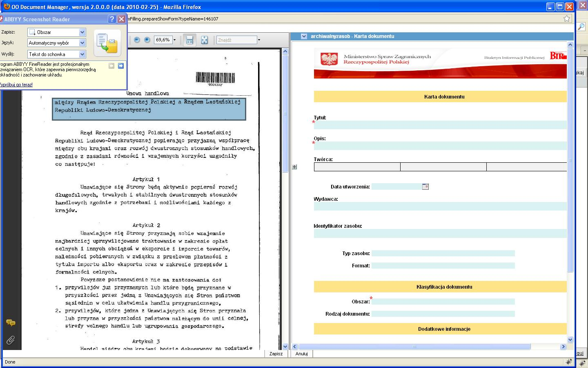
Task: Click the Polish eagle emblem
Action: coord(329,59)
